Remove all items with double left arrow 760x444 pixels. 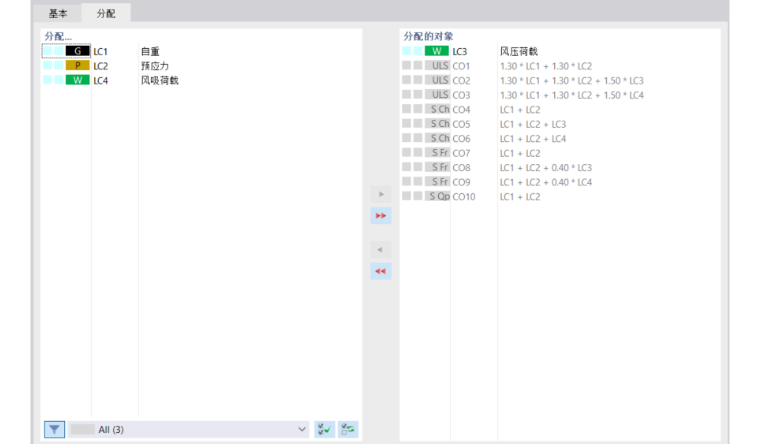[381, 271]
